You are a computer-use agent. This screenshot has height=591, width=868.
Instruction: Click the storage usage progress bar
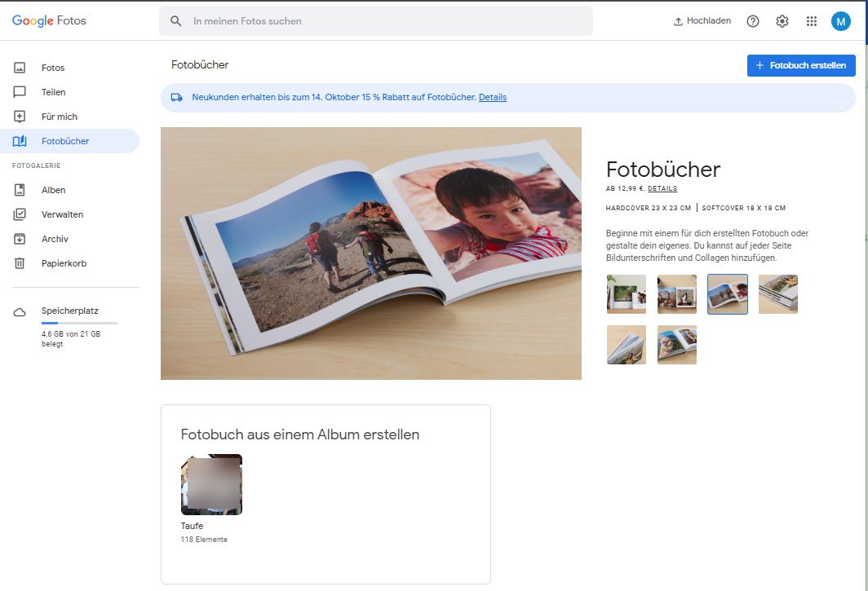click(79, 323)
